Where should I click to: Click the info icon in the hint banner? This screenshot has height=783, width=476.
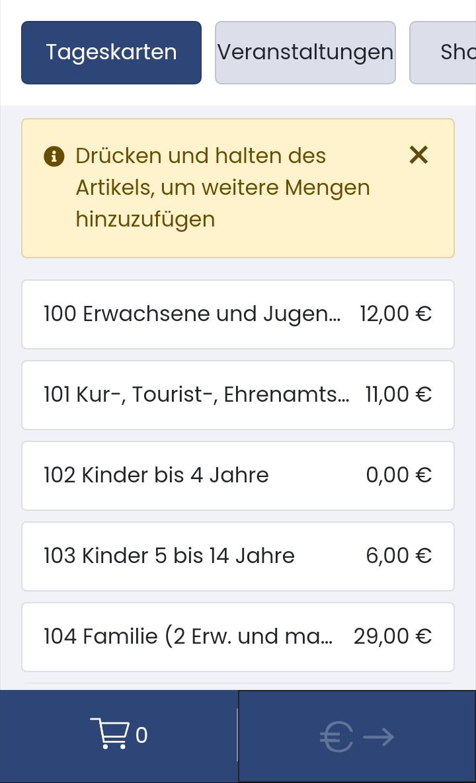pyautogui.click(x=54, y=156)
